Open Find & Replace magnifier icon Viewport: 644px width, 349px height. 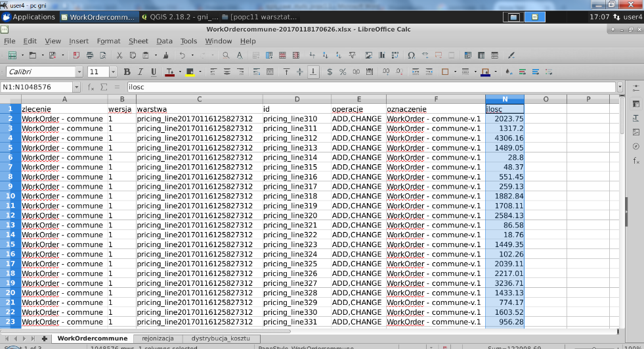[x=226, y=56]
